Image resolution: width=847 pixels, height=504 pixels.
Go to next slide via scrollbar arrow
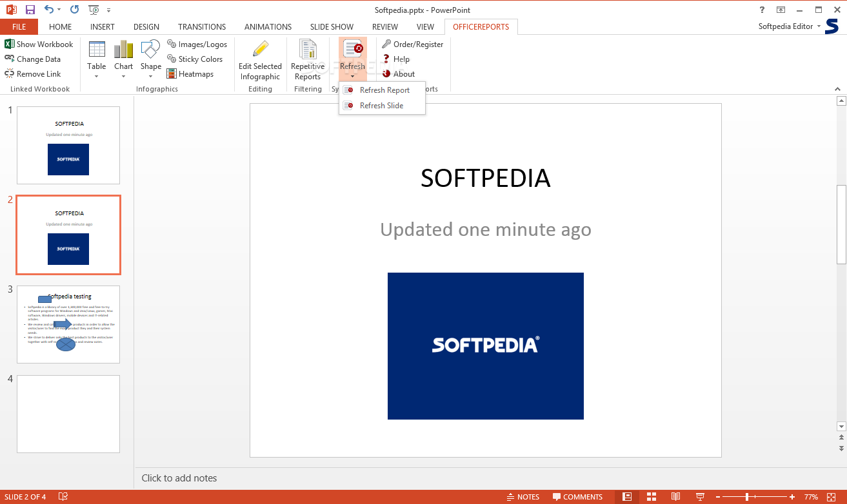[x=841, y=447]
